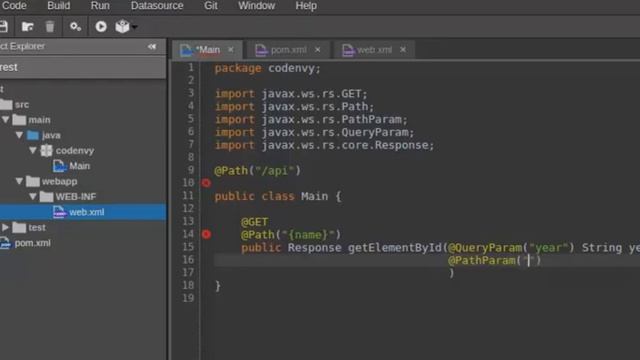Select web.xml in the explorer tree
The width and height of the screenshot is (640, 360).
[x=83, y=212]
